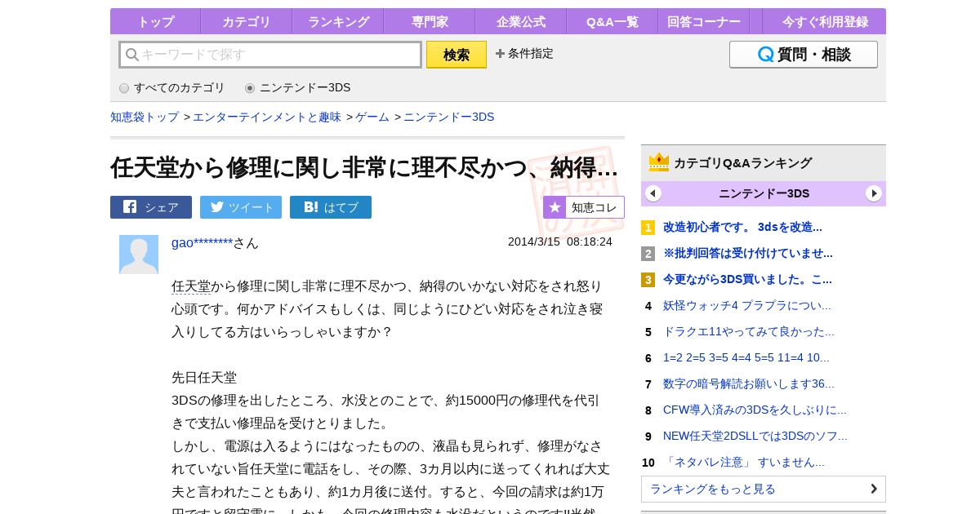Open the トップ tab

pyautogui.click(x=155, y=22)
